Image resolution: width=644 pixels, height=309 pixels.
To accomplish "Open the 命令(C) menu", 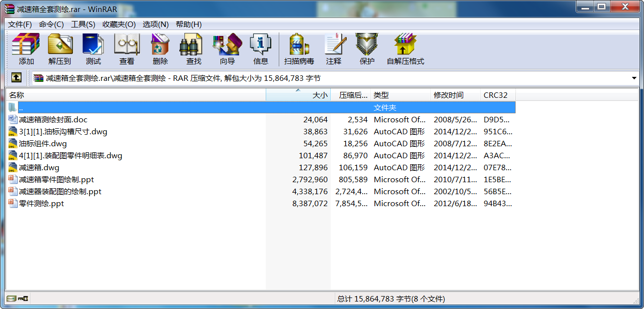I will (51, 24).
